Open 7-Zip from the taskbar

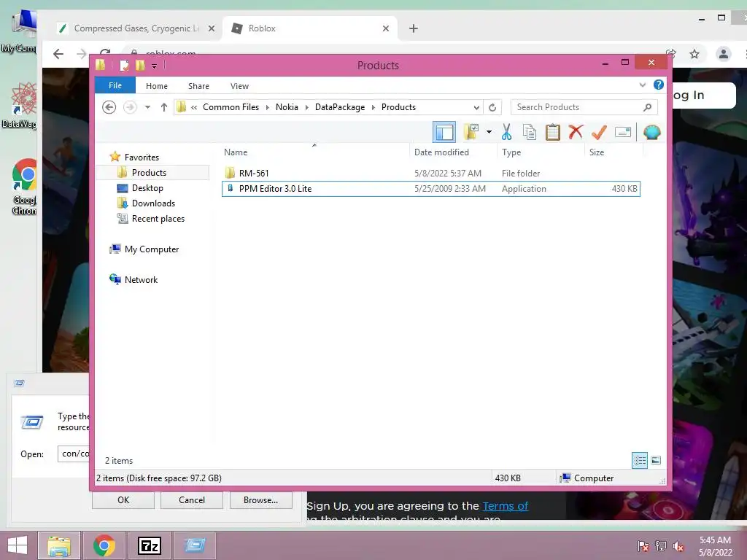tap(149, 545)
